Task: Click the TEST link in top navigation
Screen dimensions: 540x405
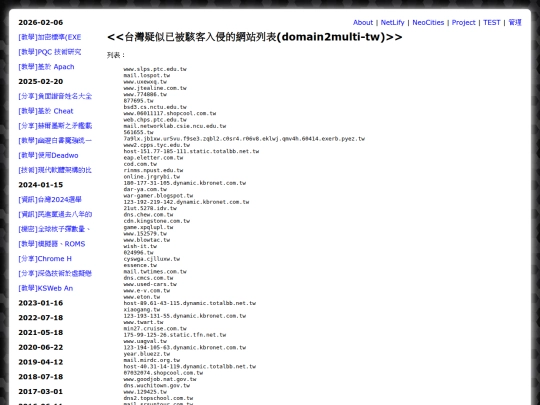Action: click(491, 22)
